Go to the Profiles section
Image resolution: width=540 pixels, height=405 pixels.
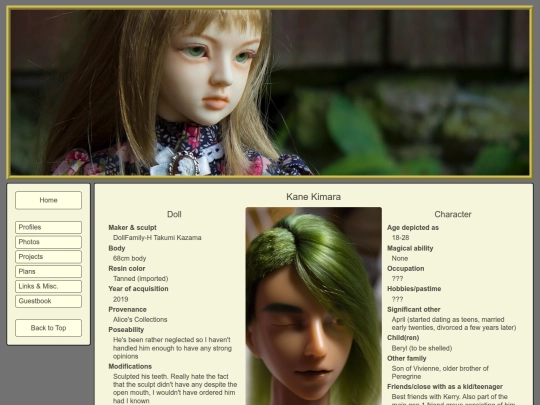coord(48,227)
